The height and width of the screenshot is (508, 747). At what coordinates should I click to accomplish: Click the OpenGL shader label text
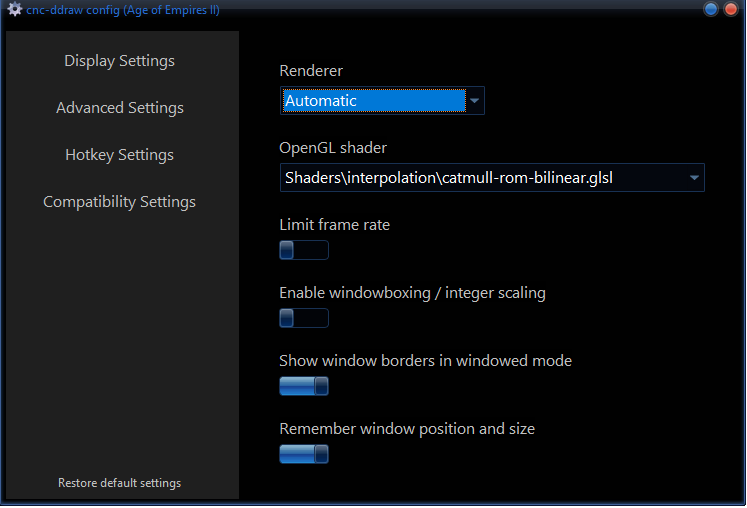pos(332,148)
